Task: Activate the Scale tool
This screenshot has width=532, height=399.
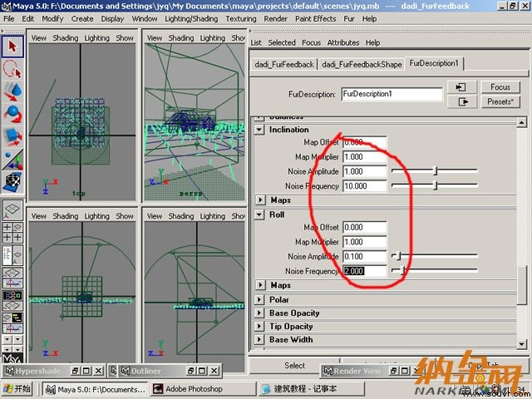Action: [x=12, y=137]
